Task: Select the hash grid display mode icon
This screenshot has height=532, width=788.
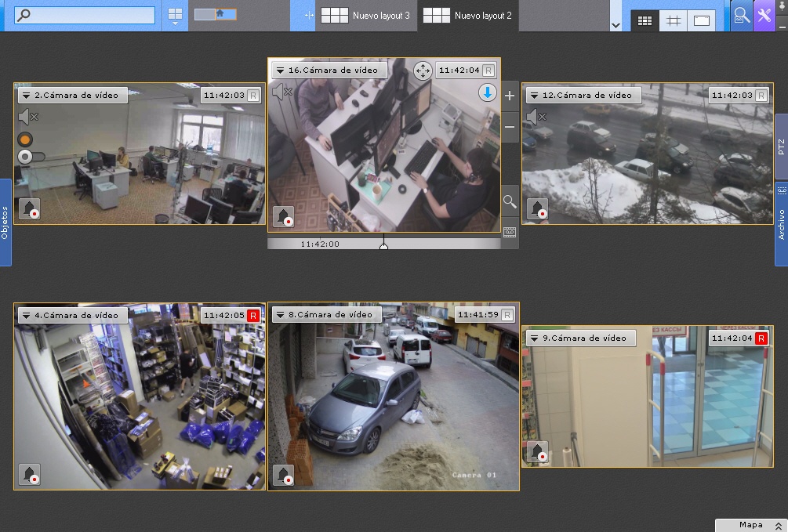Action: (x=674, y=20)
